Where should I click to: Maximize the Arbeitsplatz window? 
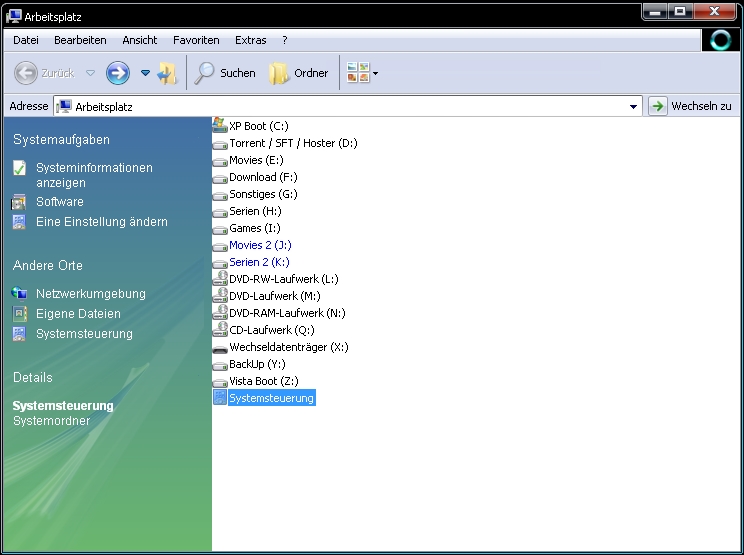click(680, 11)
